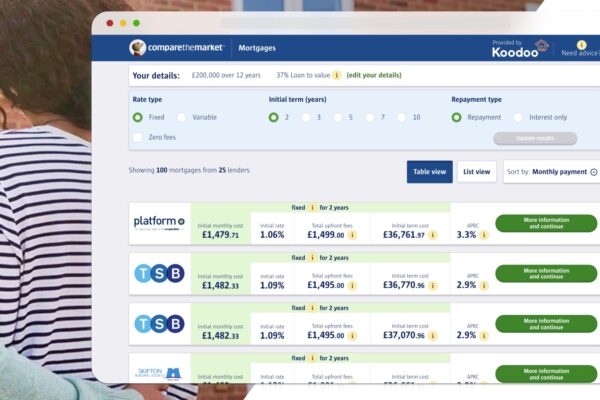Open the Mortgages section in the header
Image resolution: width=600 pixels, height=400 pixels.
click(x=257, y=48)
